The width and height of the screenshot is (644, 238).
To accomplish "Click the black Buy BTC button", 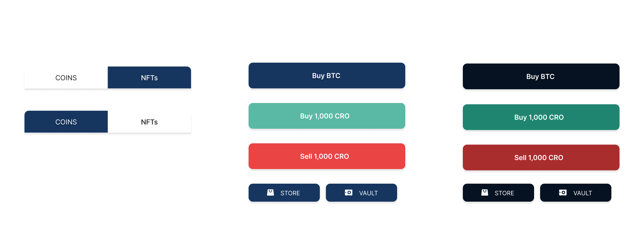I will [541, 76].
